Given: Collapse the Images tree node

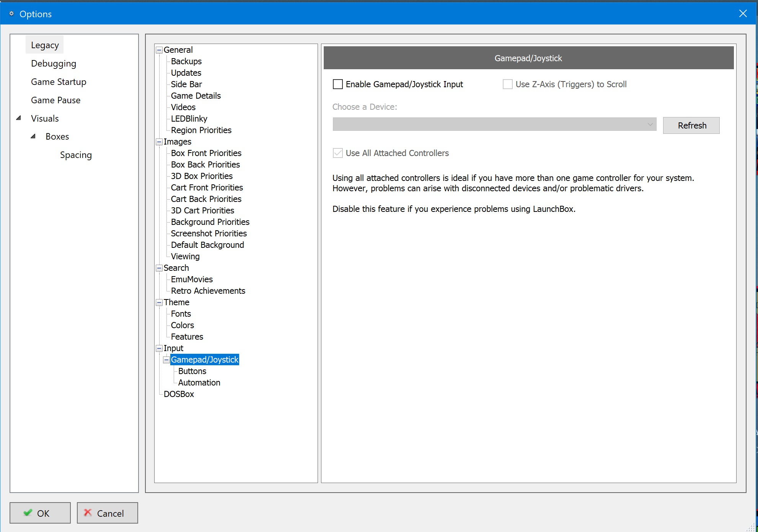Looking at the screenshot, I should [159, 142].
